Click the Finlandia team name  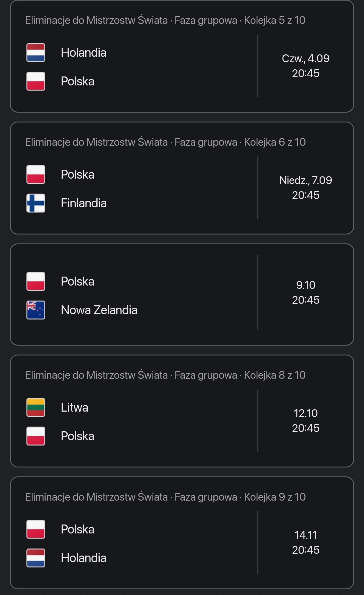click(x=84, y=203)
